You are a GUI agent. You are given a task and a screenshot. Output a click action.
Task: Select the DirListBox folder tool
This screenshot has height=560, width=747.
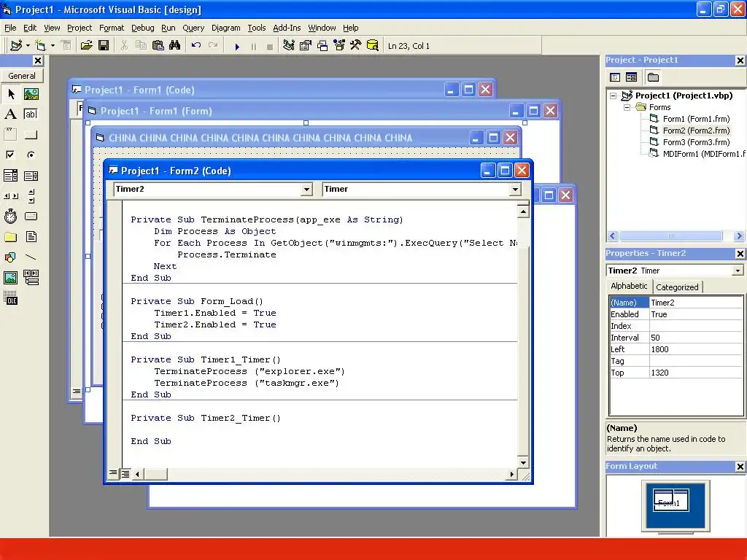[11, 237]
